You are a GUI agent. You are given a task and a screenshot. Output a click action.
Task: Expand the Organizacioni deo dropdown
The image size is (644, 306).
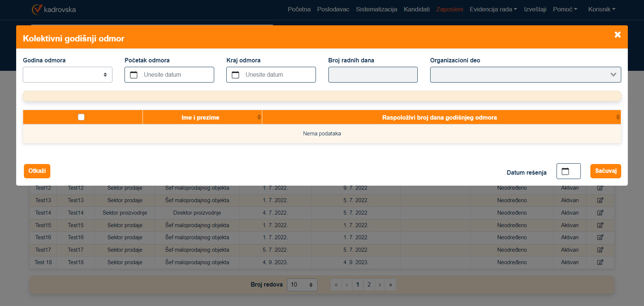(x=525, y=75)
